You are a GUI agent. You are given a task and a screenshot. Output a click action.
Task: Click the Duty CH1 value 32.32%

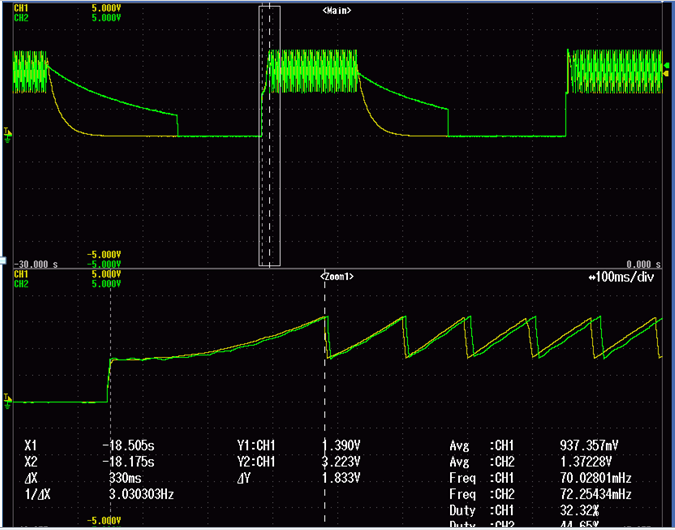click(579, 511)
